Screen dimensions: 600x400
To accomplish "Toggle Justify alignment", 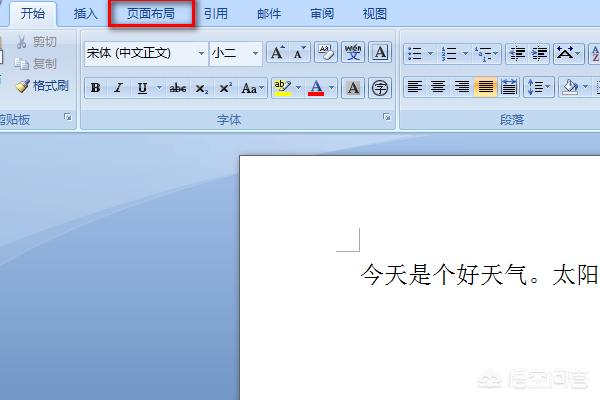I will pyautogui.click(x=485, y=87).
